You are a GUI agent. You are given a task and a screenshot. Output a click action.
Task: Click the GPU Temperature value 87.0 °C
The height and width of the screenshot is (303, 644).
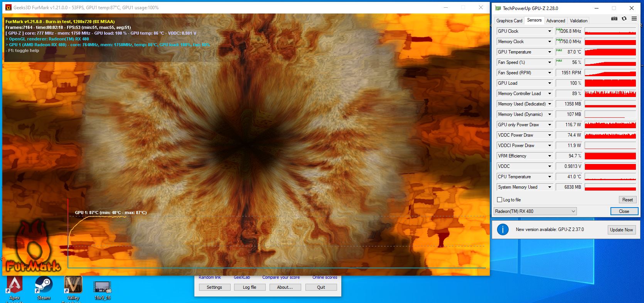tap(574, 52)
